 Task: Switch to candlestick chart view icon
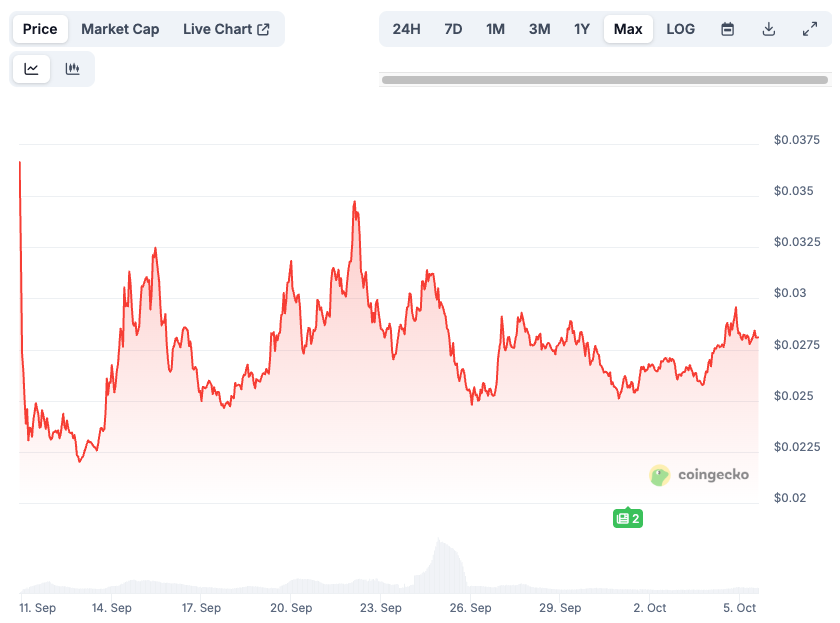72,69
